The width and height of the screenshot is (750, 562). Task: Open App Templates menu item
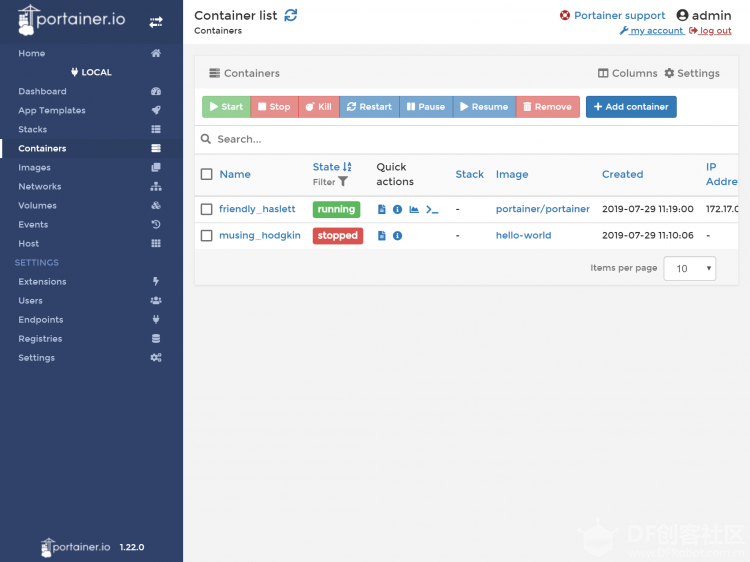click(52, 110)
